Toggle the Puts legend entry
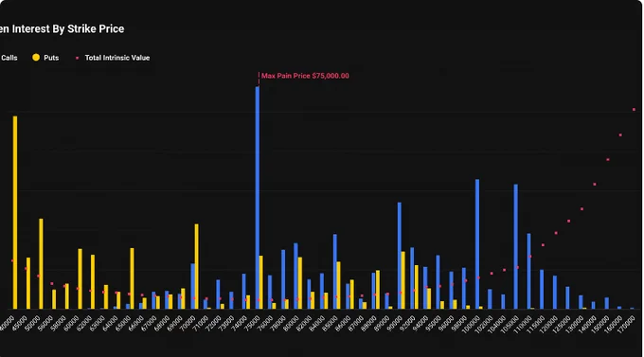The image size is (644, 357). (45, 58)
